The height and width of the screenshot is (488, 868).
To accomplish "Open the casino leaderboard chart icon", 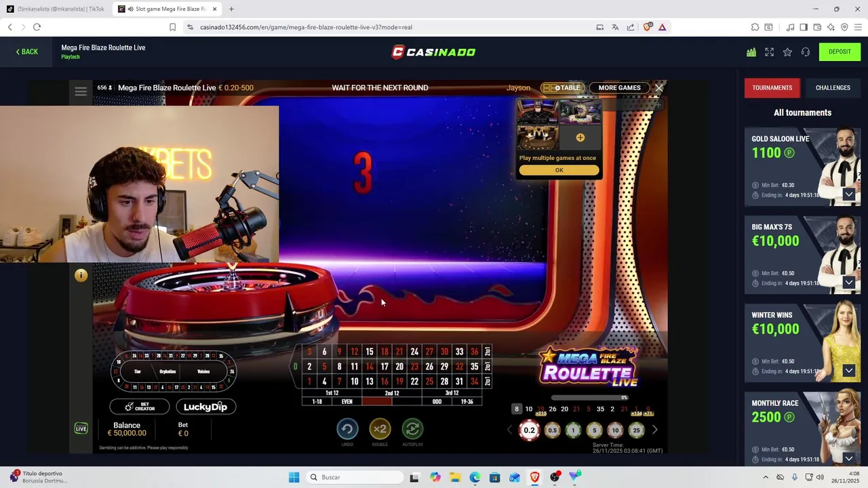I will 751,52.
